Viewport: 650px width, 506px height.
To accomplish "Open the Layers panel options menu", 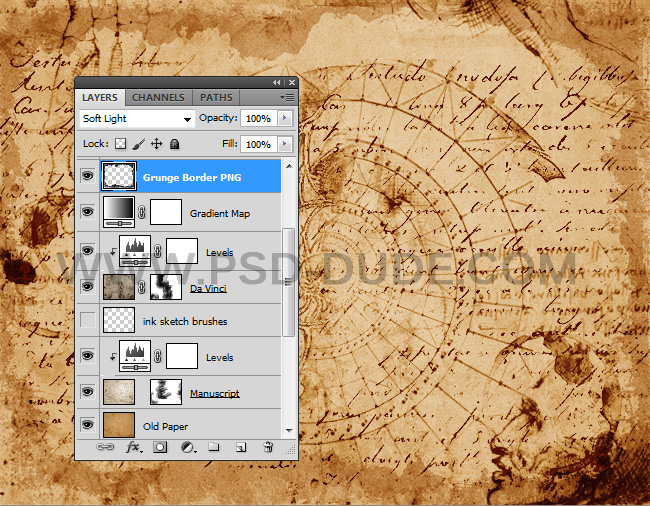I will click(x=287, y=97).
